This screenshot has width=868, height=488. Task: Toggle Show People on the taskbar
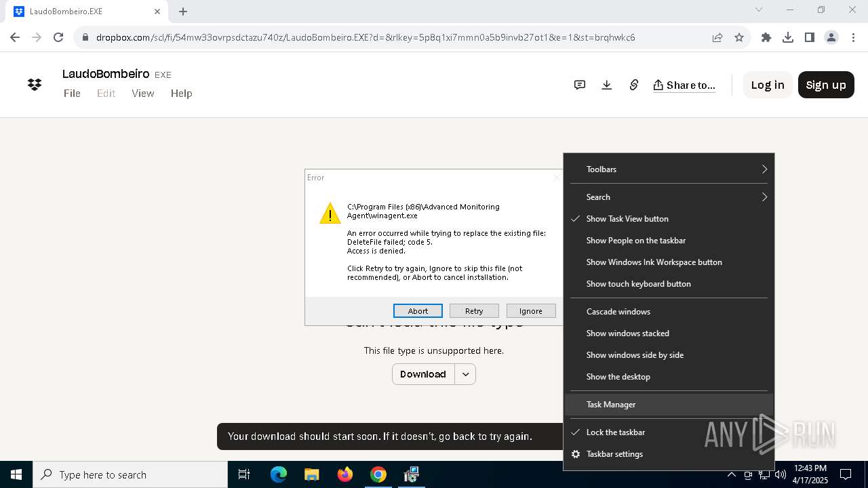[669, 240]
